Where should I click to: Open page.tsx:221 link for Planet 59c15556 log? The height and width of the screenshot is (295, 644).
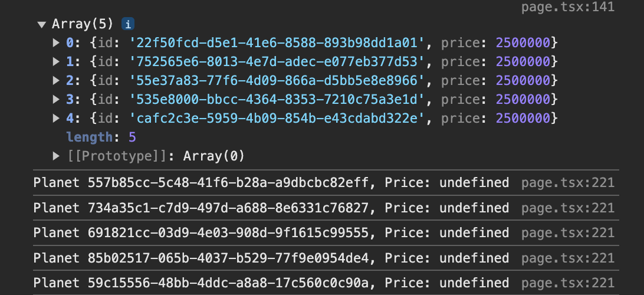(x=567, y=283)
